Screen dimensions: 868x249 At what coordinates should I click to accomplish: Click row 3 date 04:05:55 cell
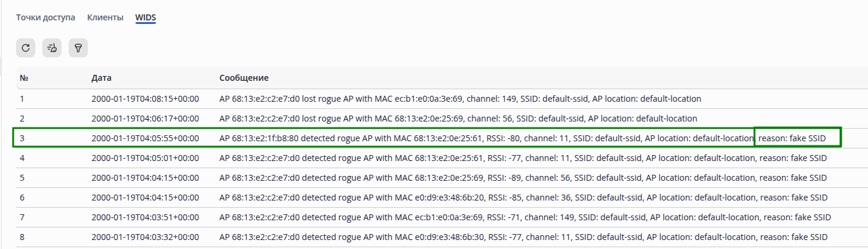[x=145, y=138]
